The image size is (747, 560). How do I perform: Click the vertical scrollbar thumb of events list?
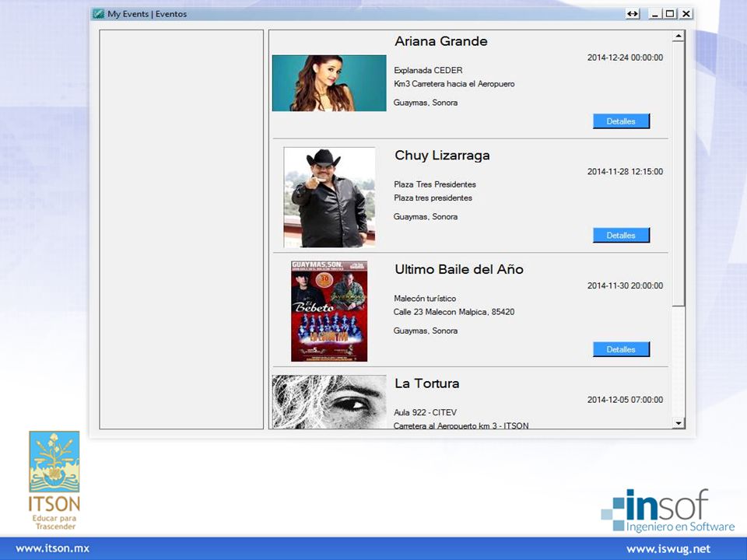(679, 173)
